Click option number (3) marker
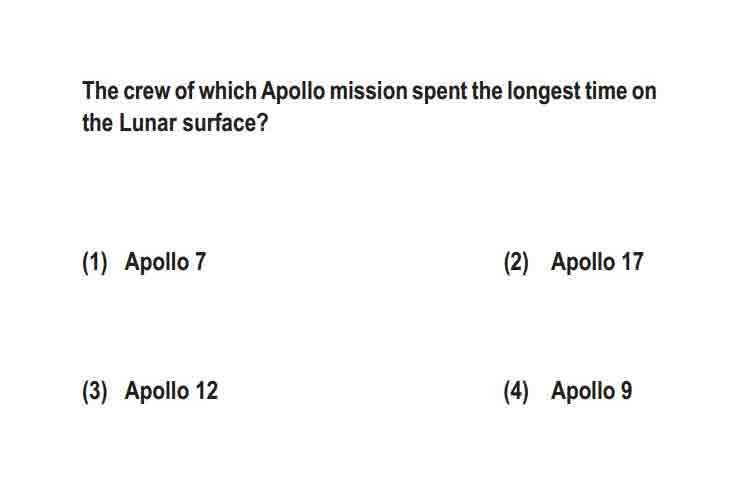The width and height of the screenshot is (750, 500). click(95, 391)
